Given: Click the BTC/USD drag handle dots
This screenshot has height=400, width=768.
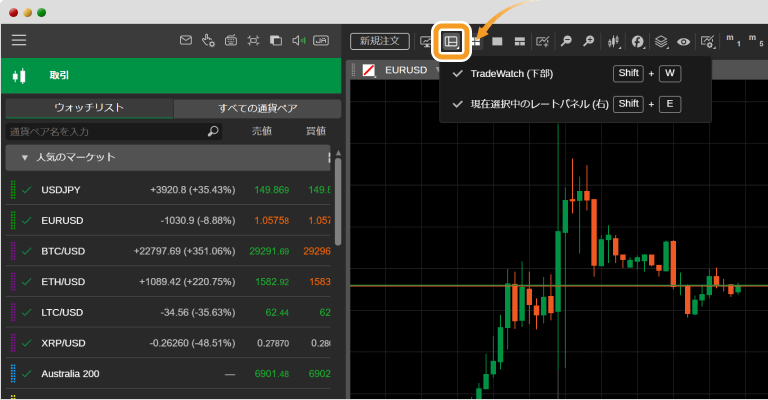Looking at the screenshot, I should (13, 251).
